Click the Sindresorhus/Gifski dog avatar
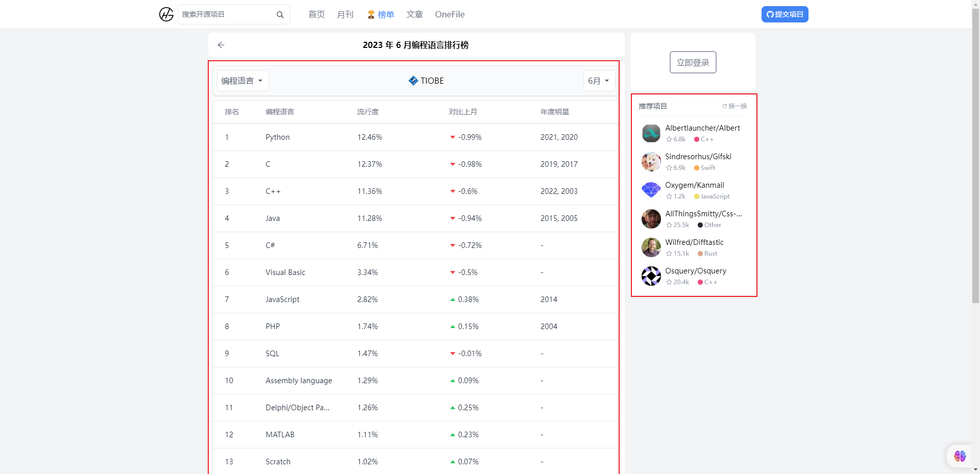The image size is (980, 474). 651,162
